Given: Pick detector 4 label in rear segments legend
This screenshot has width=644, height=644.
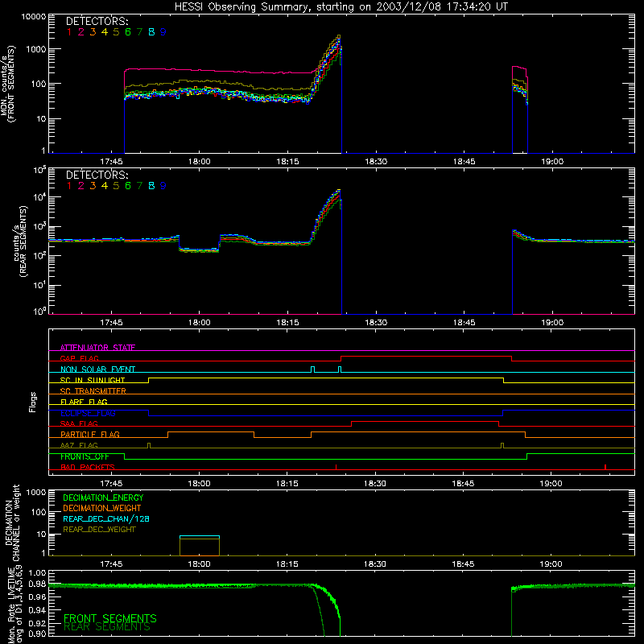Looking at the screenshot, I should click(105, 186).
